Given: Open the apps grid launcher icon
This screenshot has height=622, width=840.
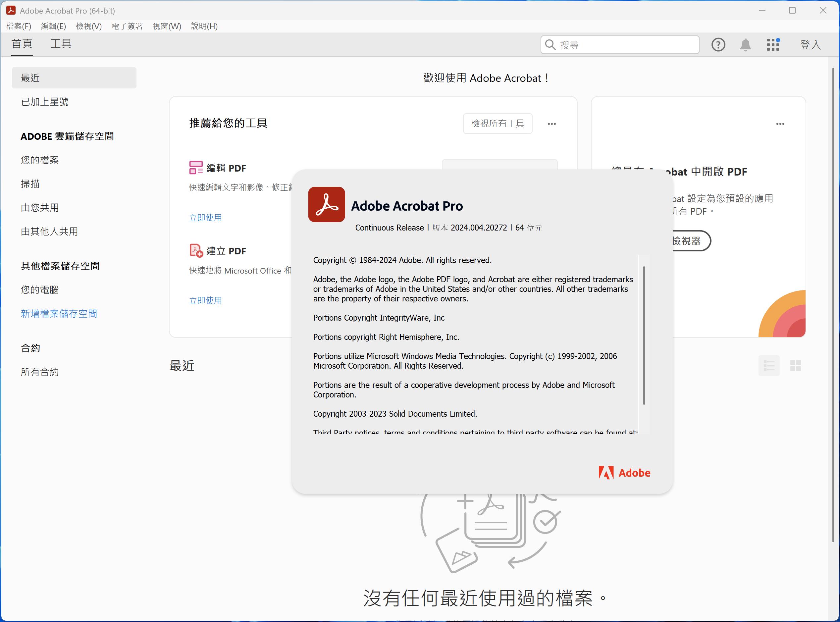Looking at the screenshot, I should (x=773, y=45).
